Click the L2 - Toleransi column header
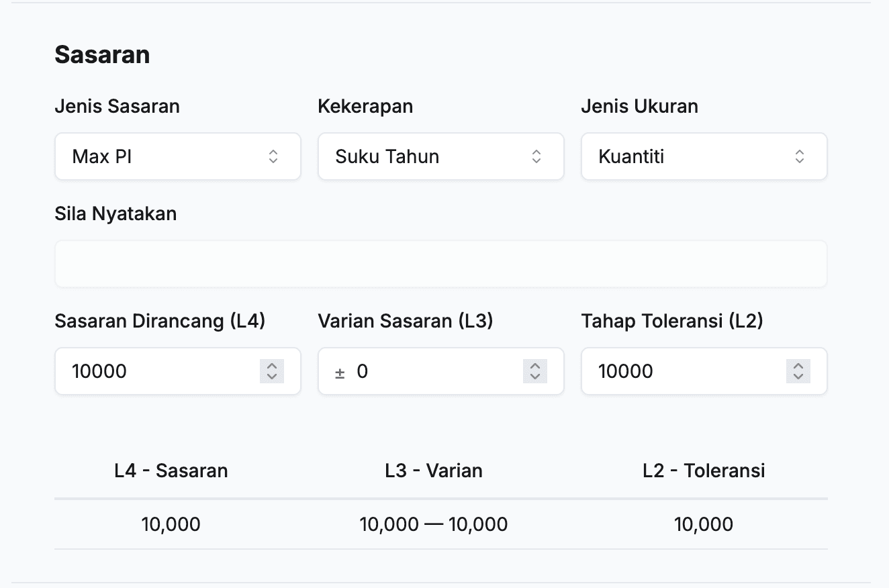889x588 pixels. pos(704,471)
